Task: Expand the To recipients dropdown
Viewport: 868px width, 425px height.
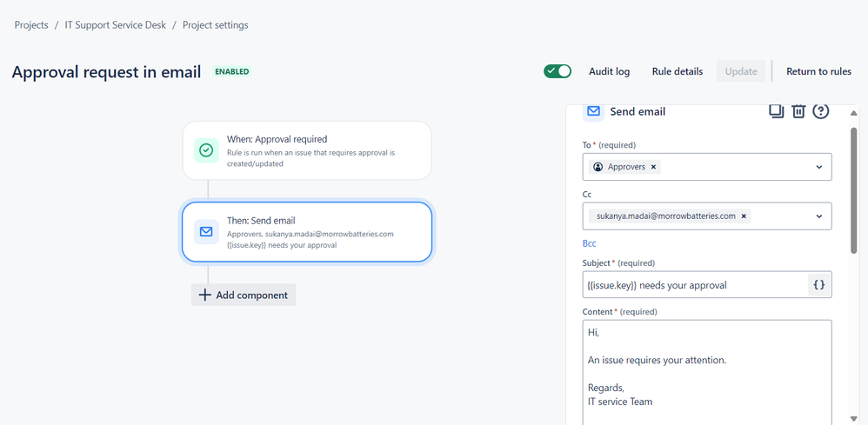Action: [x=819, y=167]
